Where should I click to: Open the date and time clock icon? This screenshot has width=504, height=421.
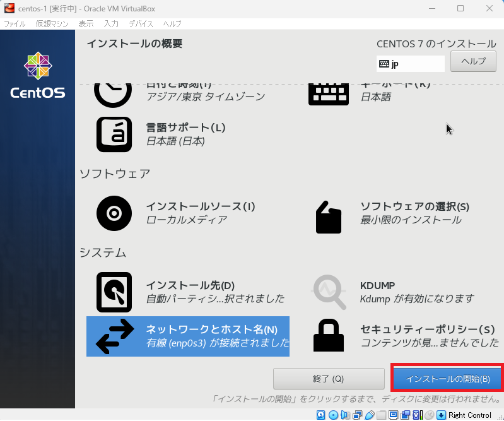(x=113, y=95)
